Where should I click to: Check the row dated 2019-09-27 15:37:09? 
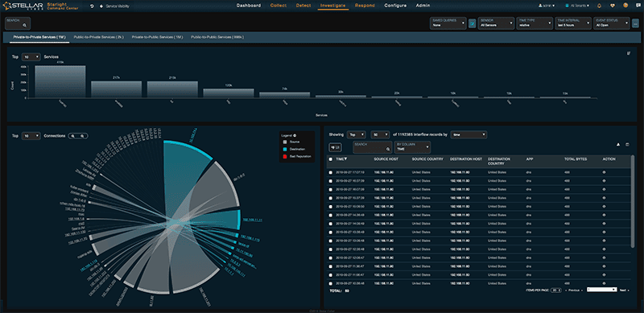[x=331, y=198]
